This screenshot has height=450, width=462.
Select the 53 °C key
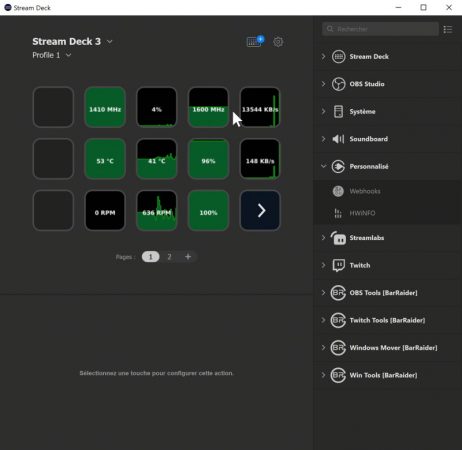click(x=105, y=159)
